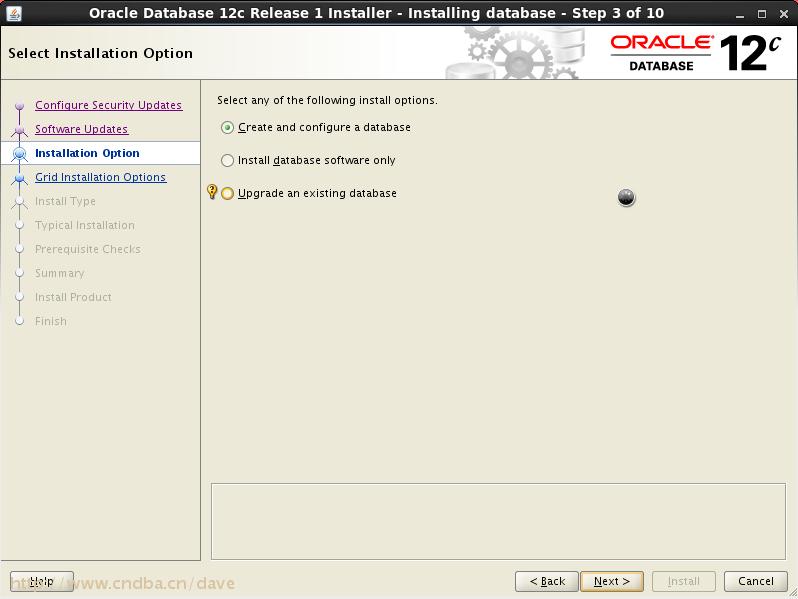Image resolution: width=798 pixels, height=599 pixels.
Task: Click the hint key icon beside Upgrade option
Action: [x=212, y=192]
